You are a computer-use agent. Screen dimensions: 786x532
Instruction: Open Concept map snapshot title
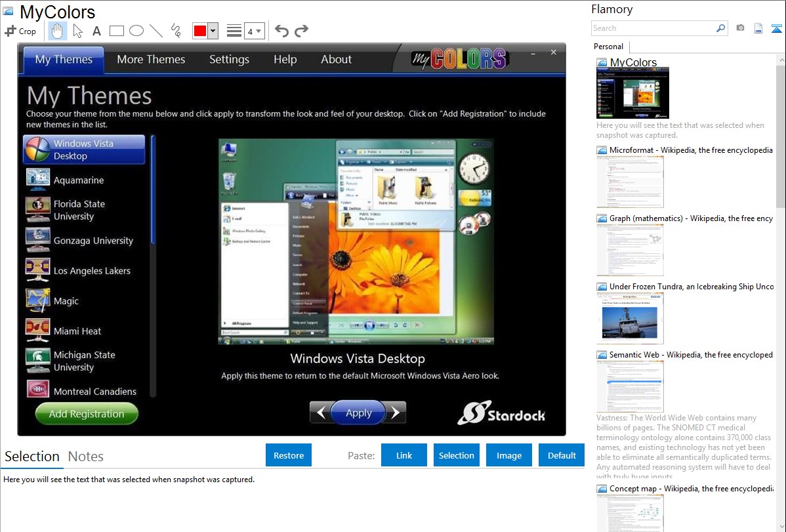tap(692, 489)
